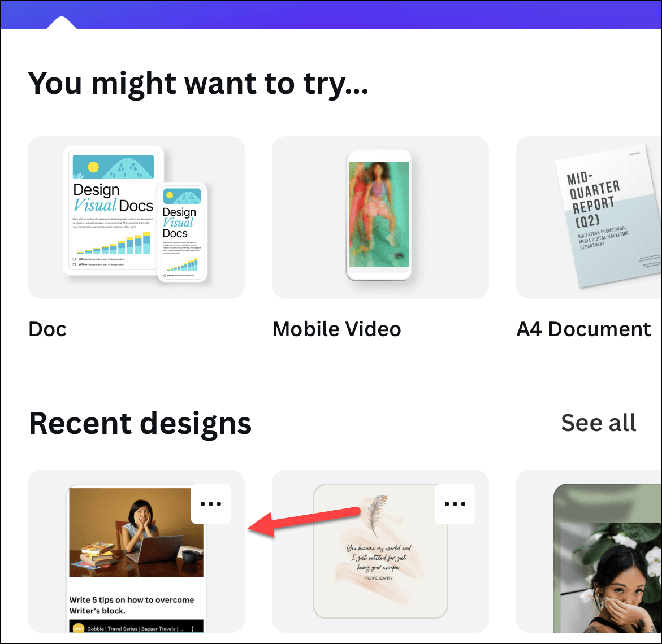The height and width of the screenshot is (644, 662).
Task: Click the A4 Document label
Action: [x=583, y=329]
